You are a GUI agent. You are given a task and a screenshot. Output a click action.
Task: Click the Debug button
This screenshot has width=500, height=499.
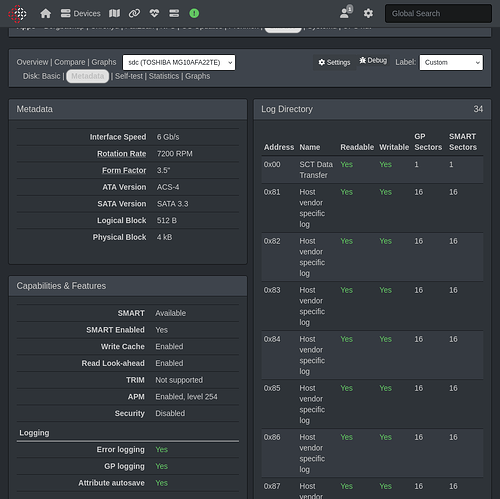[x=373, y=61]
